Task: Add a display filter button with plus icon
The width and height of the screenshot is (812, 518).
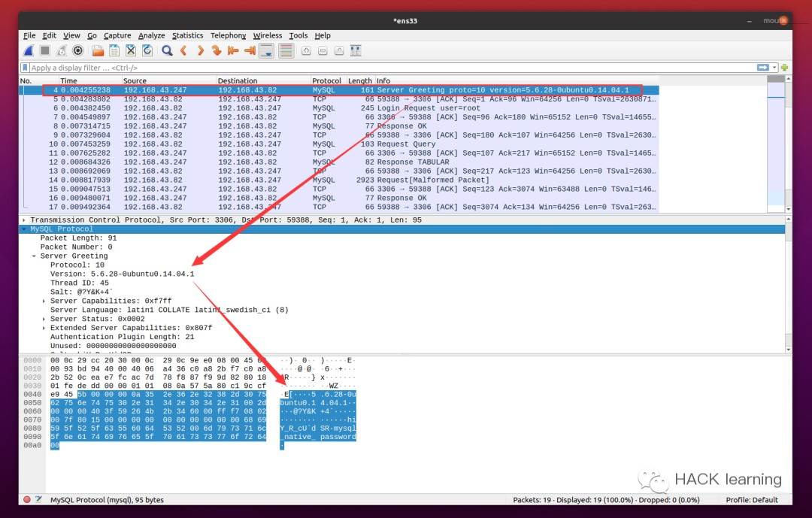Action: pyautogui.click(x=784, y=68)
